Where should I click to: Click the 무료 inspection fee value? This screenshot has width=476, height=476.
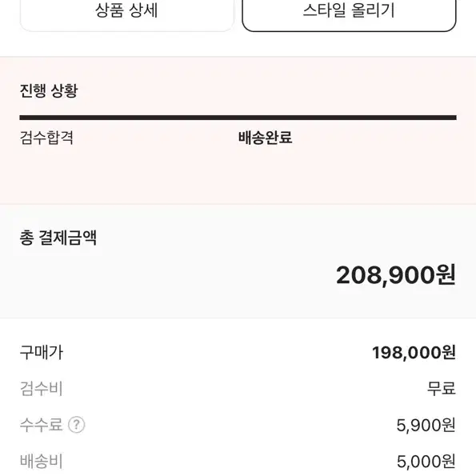tap(442, 389)
